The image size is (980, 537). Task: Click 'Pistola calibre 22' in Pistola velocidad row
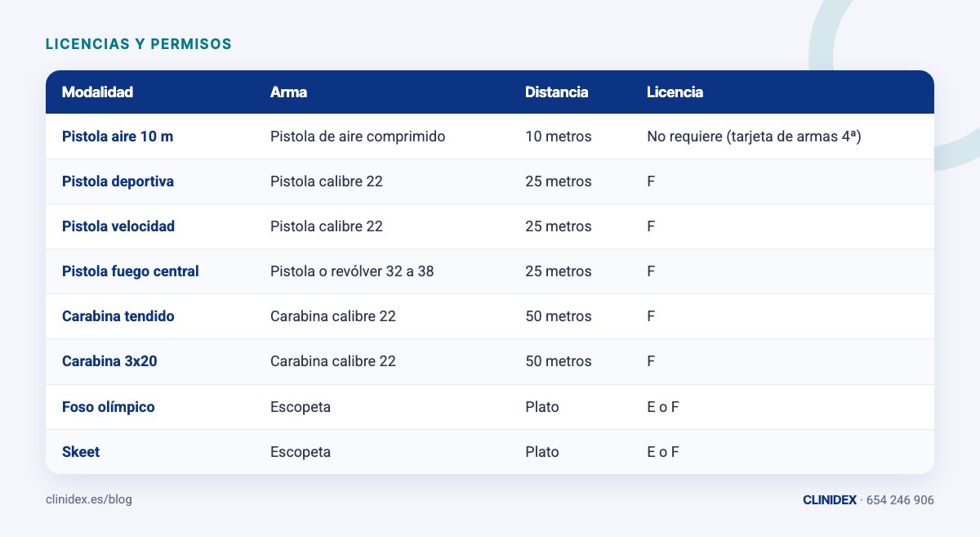tap(327, 226)
